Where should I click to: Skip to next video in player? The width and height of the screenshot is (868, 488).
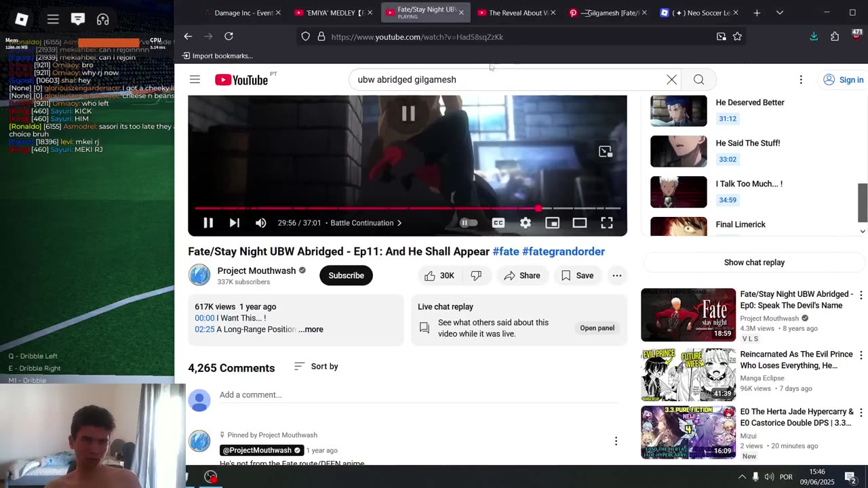point(234,223)
